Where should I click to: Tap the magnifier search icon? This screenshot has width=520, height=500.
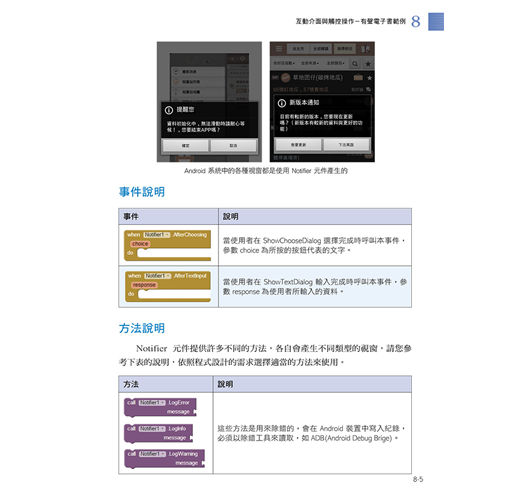point(355,63)
